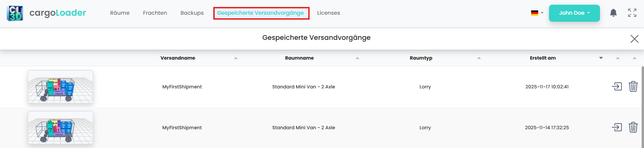Close the Gespeicherte Versandvorgänge panel
Screen dimensions: 644x148
634,39
